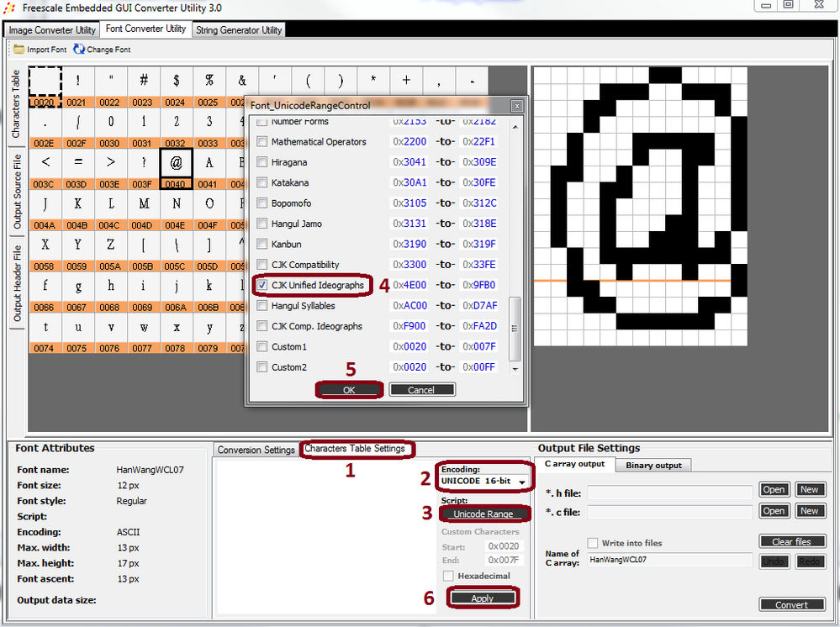
Task: Click the dialog scrollbar down arrow
Action: pos(515,369)
